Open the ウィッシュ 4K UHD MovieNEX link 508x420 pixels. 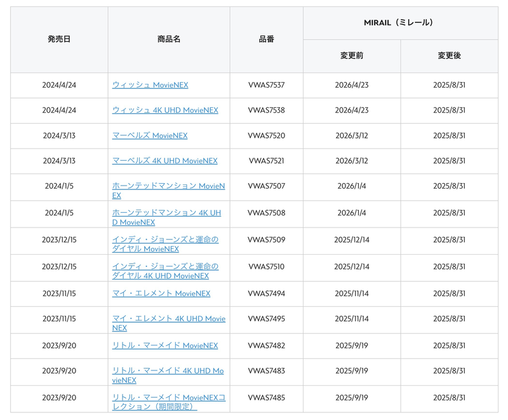pos(165,110)
